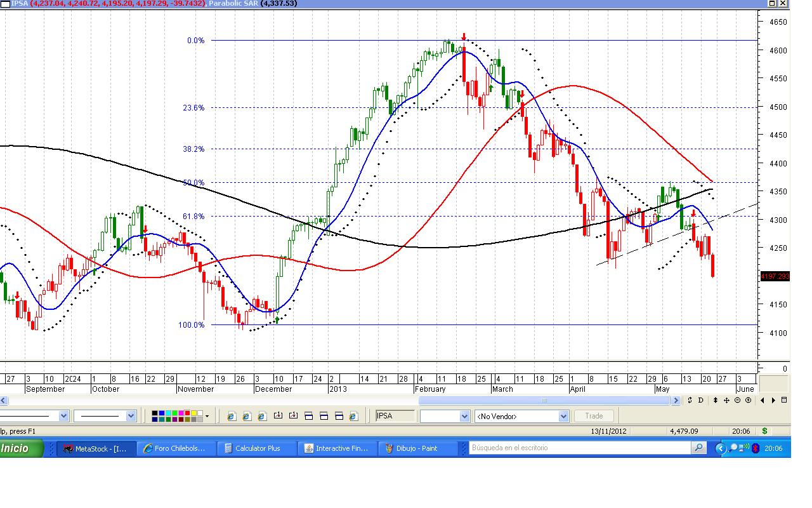Click the Trade button
812x508 pixels.
594,416
